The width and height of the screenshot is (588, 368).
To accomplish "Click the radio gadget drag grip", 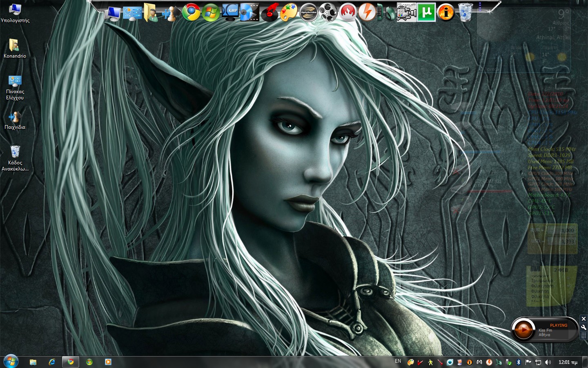I will [x=584, y=335].
